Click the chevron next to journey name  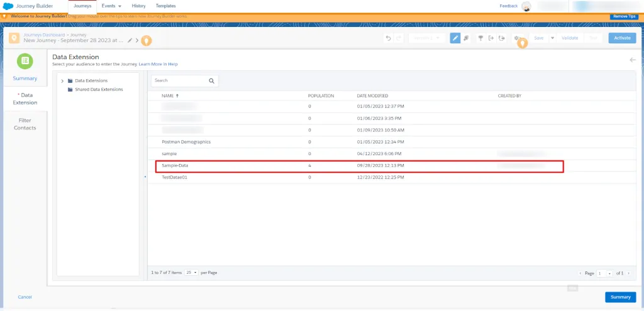(x=137, y=40)
